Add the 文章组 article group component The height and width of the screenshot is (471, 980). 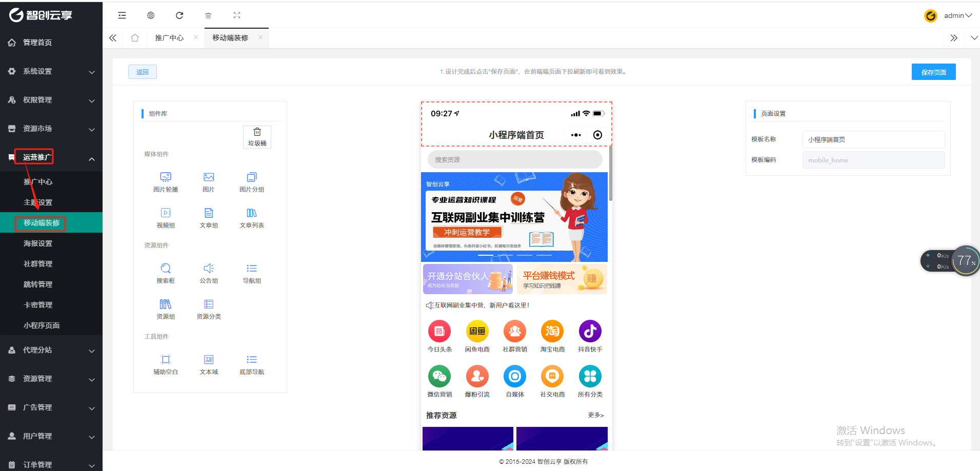pos(209,218)
